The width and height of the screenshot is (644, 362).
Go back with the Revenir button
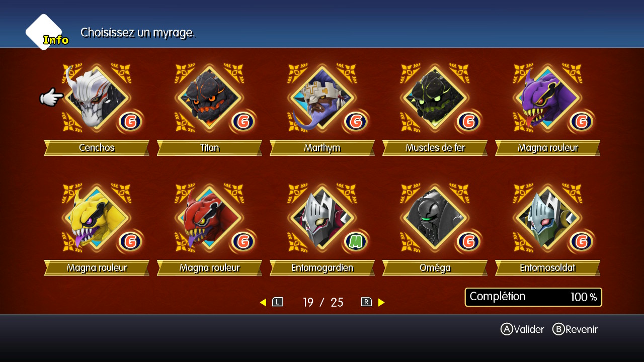575,329
